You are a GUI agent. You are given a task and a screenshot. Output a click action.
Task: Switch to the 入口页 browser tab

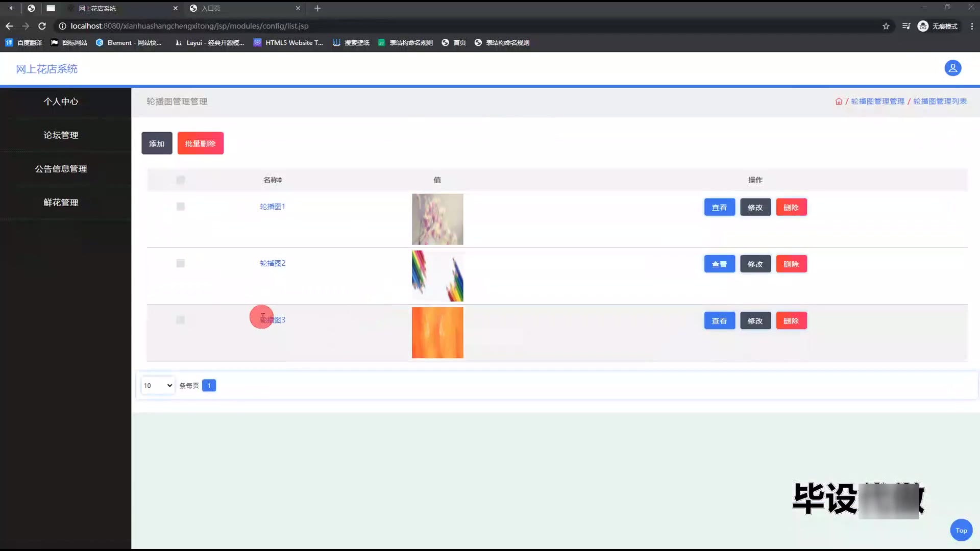coord(245,8)
